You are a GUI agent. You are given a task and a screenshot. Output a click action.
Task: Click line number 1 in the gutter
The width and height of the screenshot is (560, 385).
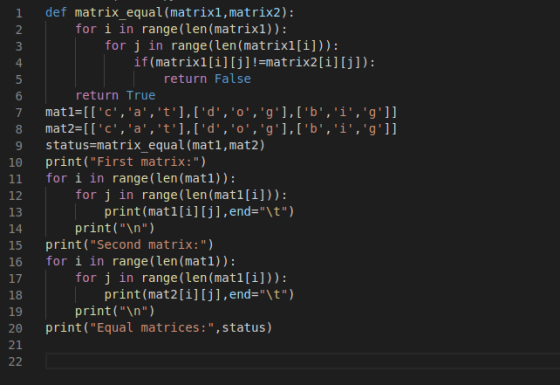(19, 14)
